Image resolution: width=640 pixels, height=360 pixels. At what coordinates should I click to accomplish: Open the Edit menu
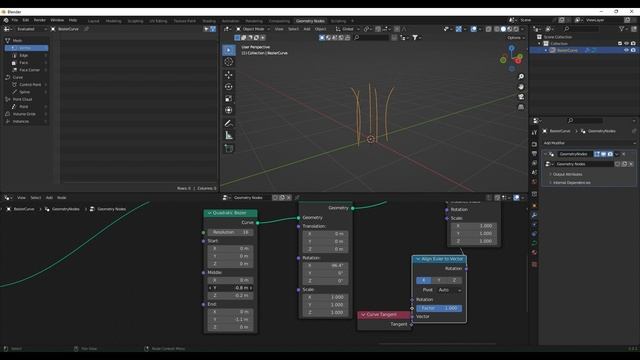26,20
